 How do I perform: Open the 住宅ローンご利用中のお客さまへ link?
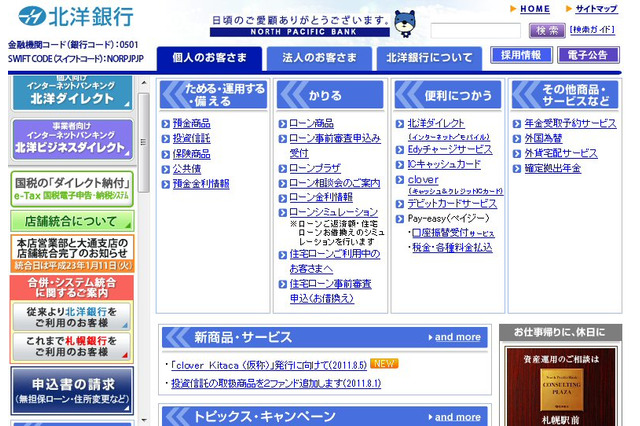click(x=335, y=262)
